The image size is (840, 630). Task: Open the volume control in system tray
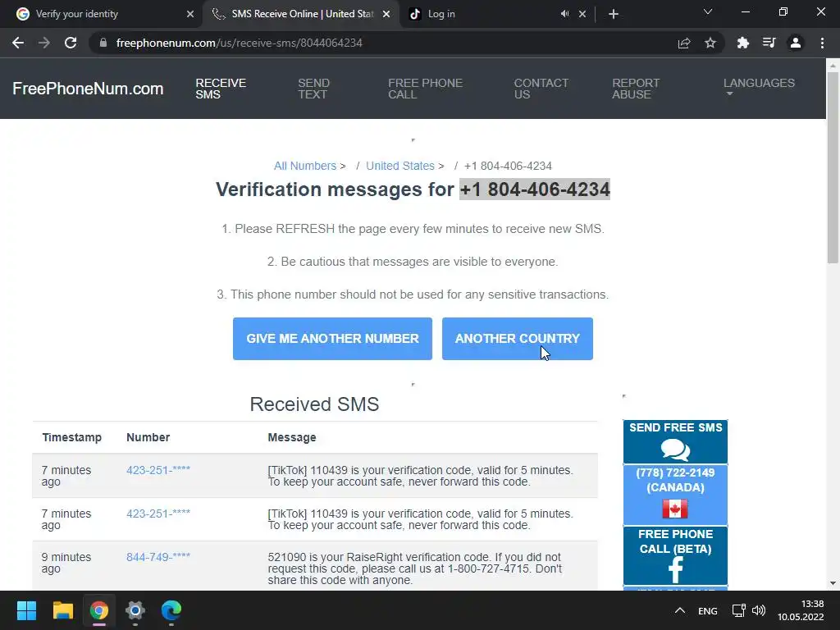tap(759, 610)
